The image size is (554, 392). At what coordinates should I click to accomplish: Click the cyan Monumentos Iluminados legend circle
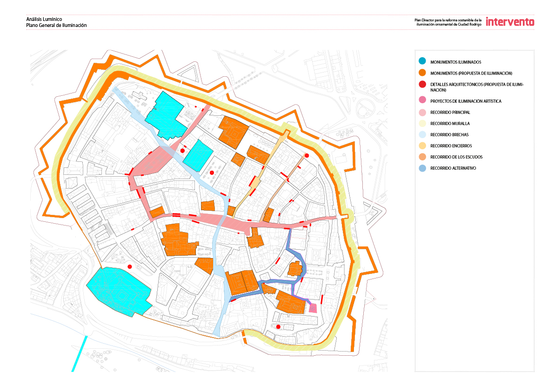(x=422, y=62)
